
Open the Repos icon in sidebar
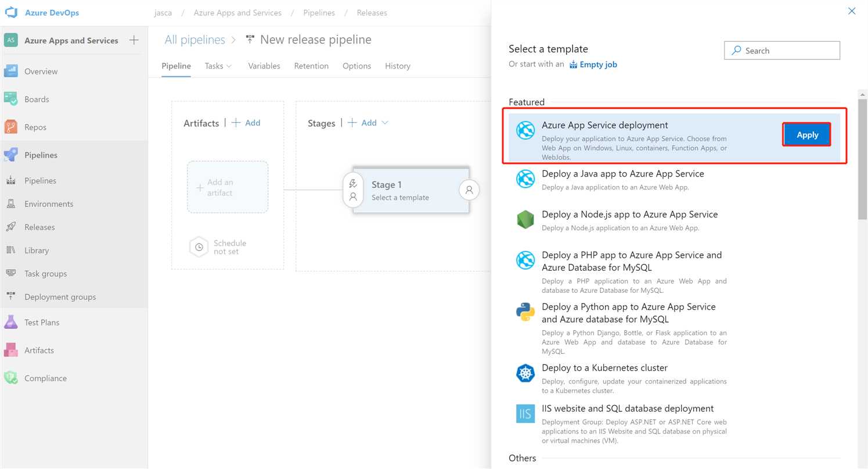point(11,127)
